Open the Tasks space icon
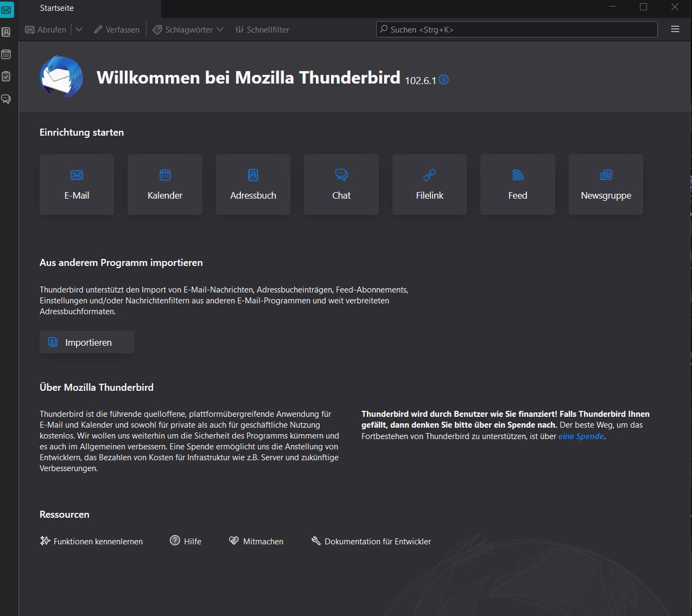The image size is (692, 616). click(7, 77)
